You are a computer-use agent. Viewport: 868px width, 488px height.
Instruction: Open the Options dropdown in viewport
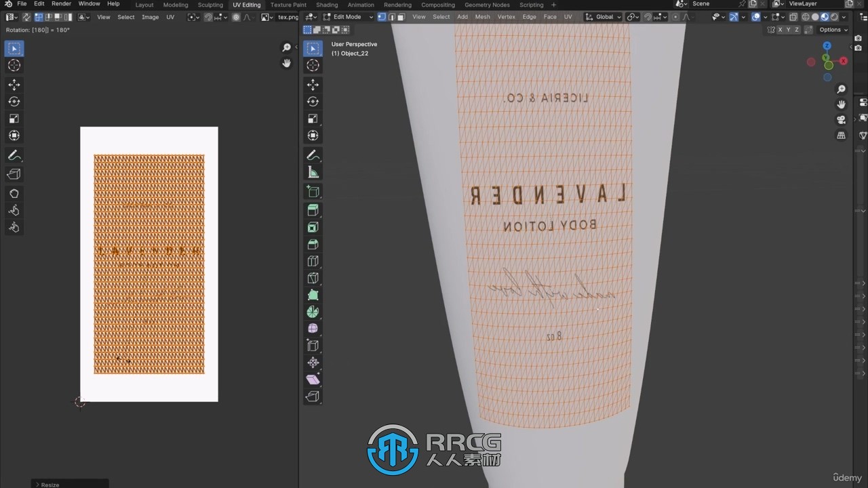click(x=833, y=30)
